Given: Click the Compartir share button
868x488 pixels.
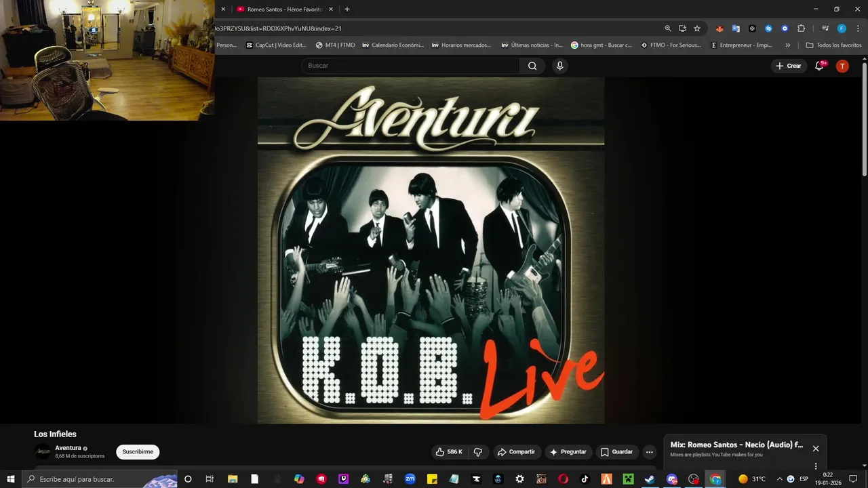Looking at the screenshot, I should point(515,452).
